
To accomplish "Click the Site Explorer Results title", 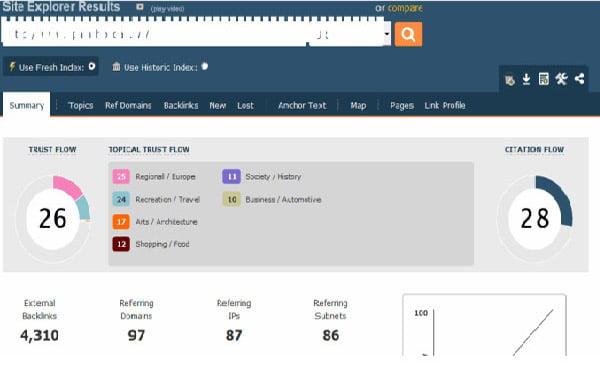I will (61, 7).
